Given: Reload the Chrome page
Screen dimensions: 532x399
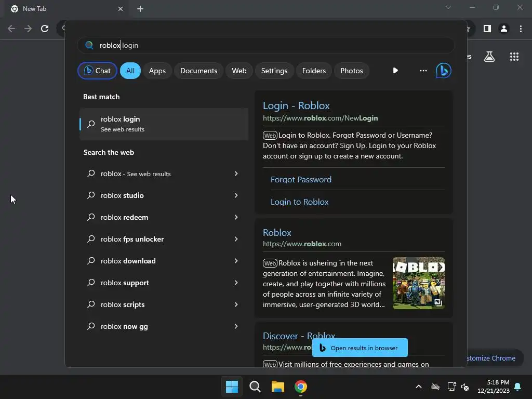Looking at the screenshot, I should pyautogui.click(x=45, y=29).
